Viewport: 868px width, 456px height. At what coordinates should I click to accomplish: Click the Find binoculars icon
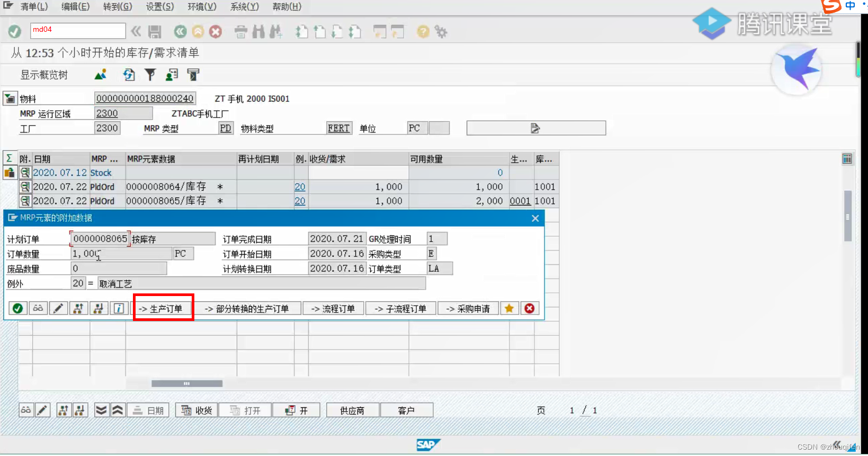point(258,32)
